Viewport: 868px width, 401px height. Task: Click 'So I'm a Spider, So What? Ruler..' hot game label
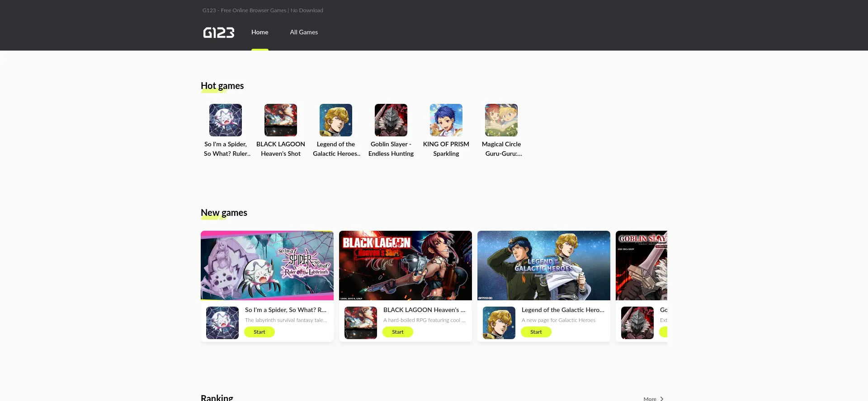pos(227,149)
